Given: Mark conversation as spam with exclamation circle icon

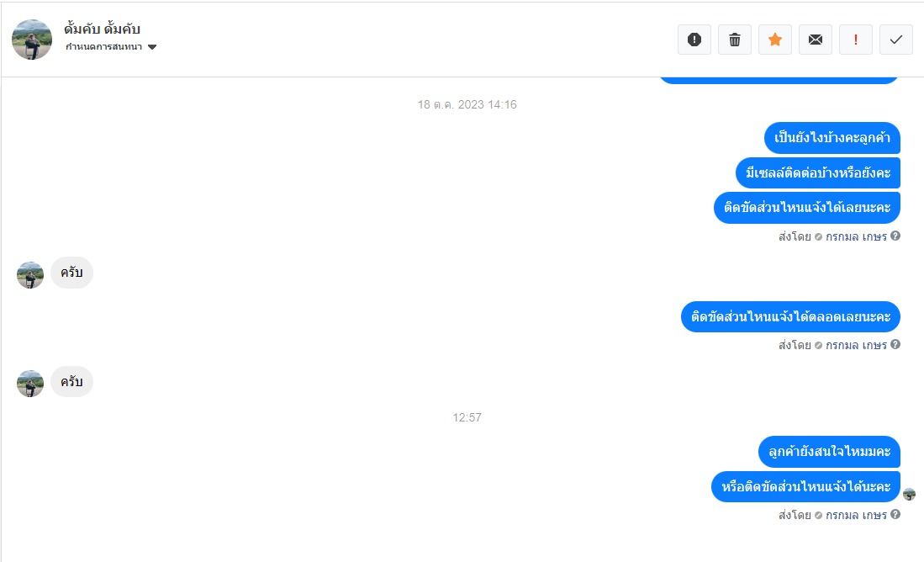Looking at the screenshot, I should tap(694, 40).
